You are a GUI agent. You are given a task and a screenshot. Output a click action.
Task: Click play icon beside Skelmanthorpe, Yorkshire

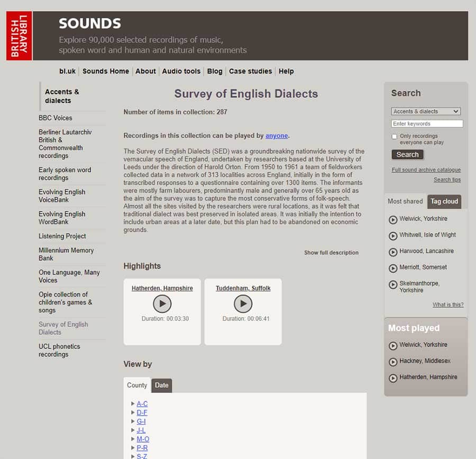[x=393, y=284]
